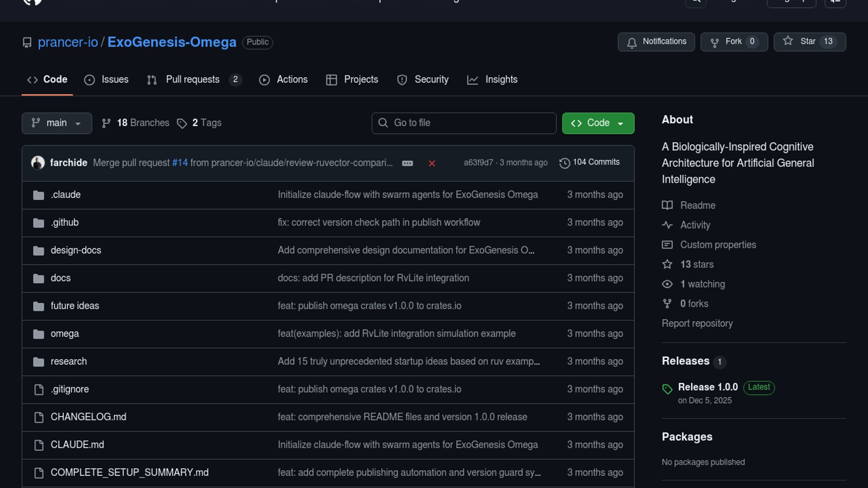Click the Activity pulse icon
868x488 pixels.
point(667,225)
